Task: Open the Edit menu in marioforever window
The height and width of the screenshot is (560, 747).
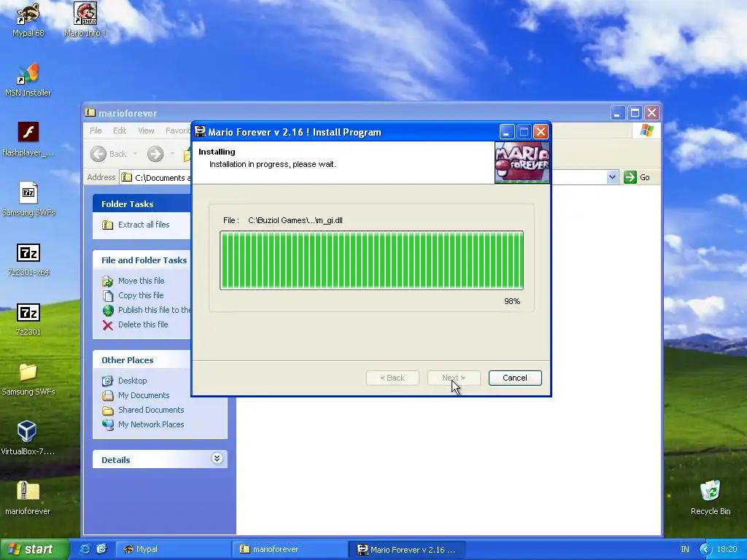Action: (x=120, y=131)
